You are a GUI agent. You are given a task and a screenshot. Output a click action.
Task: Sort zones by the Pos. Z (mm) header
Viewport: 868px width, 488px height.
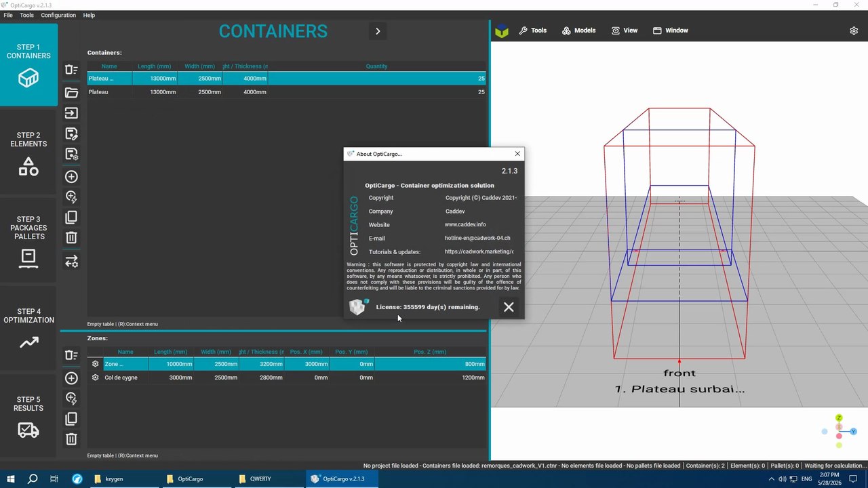pyautogui.click(x=430, y=352)
